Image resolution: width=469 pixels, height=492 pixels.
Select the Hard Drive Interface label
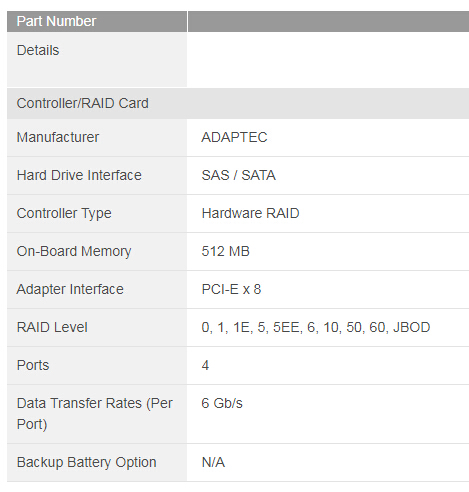click(79, 175)
